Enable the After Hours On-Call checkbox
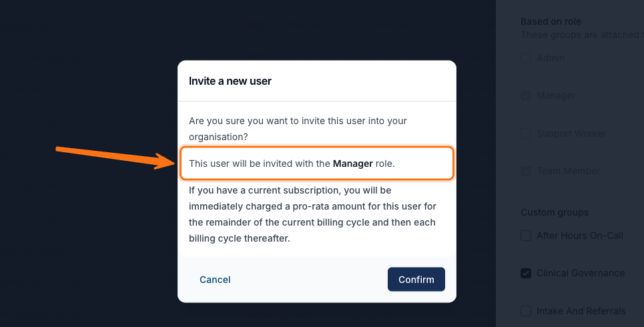This screenshot has width=644, height=327. click(526, 236)
